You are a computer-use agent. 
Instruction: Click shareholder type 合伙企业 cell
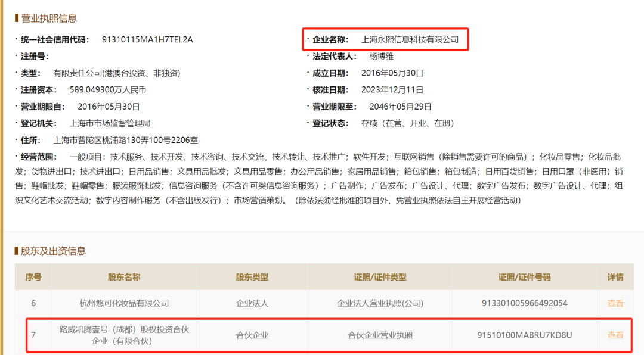coord(252,335)
